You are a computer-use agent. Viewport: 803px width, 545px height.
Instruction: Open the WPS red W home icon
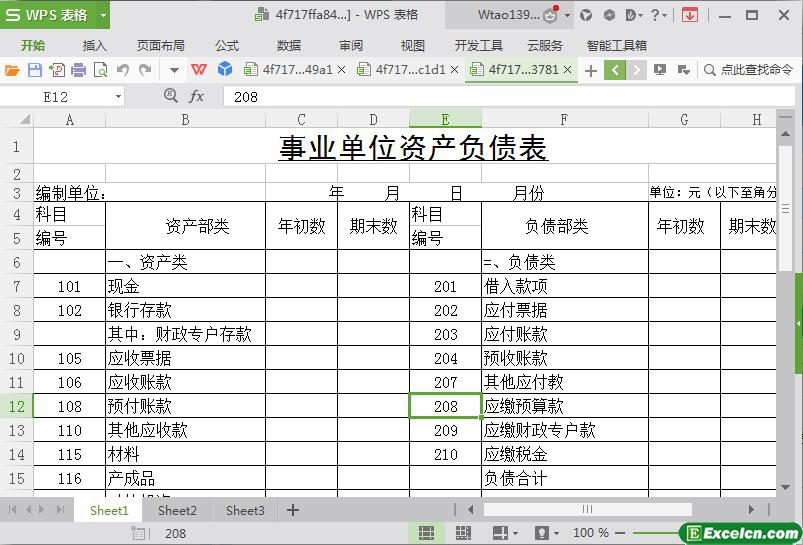[199, 69]
